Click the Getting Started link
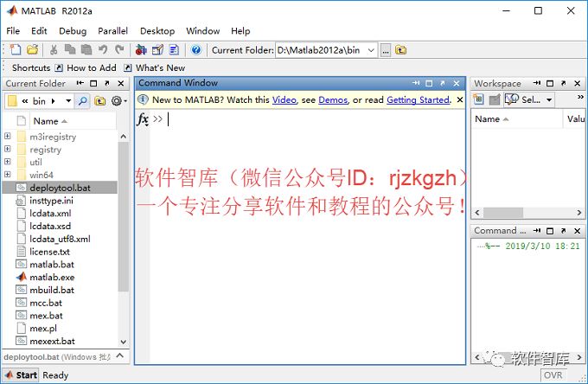The height and width of the screenshot is (384, 588). [x=419, y=99]
